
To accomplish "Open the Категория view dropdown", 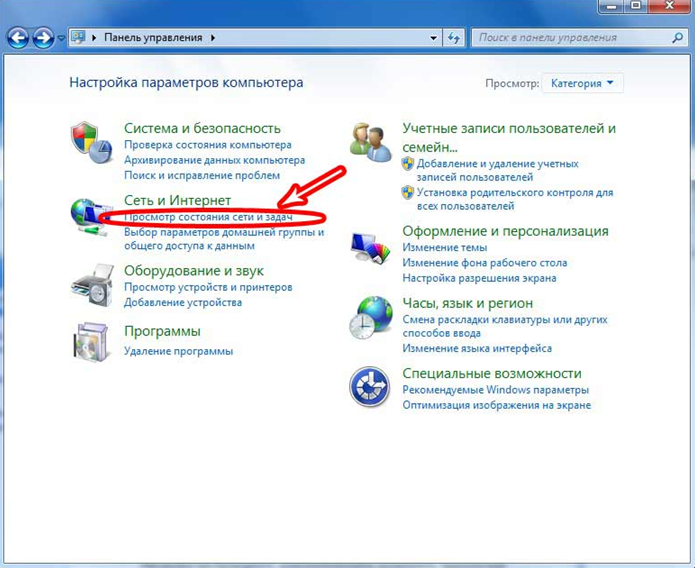I will coord(584,83).
